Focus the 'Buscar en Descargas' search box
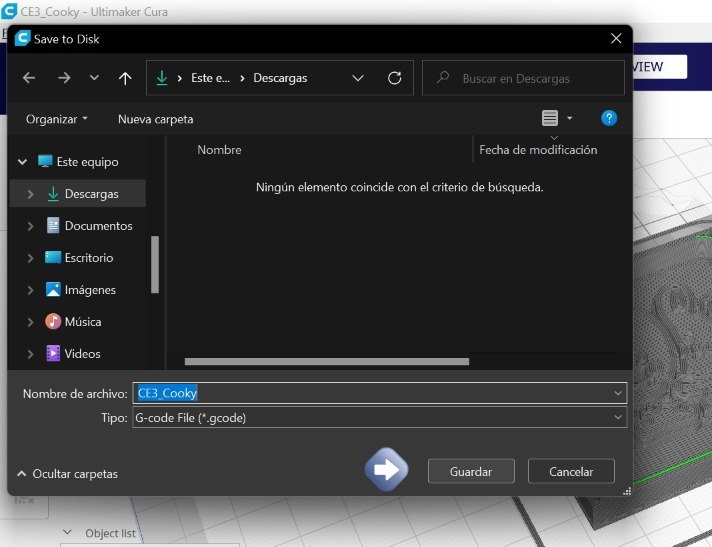This screenshot has height=547, width=712. (x=523, y=78)
